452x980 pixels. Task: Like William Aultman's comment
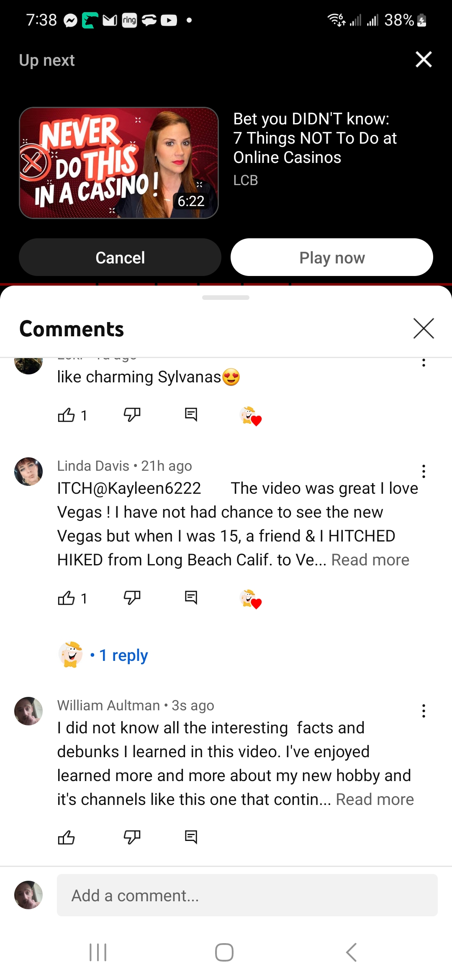[66, 838]
